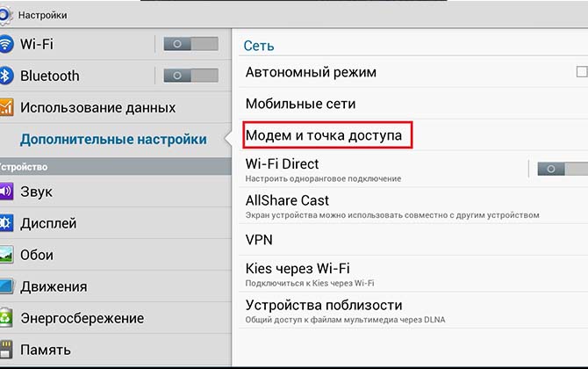Open Модем и точка доступа
Image resolution: width=588 pixels, height=369 pixels.
click(x=413, y=135)
